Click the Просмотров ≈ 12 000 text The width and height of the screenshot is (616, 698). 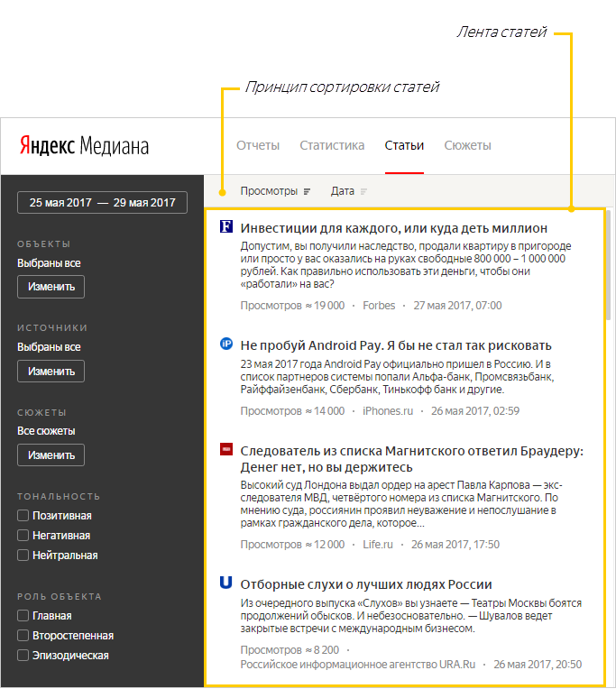point(292,545)
